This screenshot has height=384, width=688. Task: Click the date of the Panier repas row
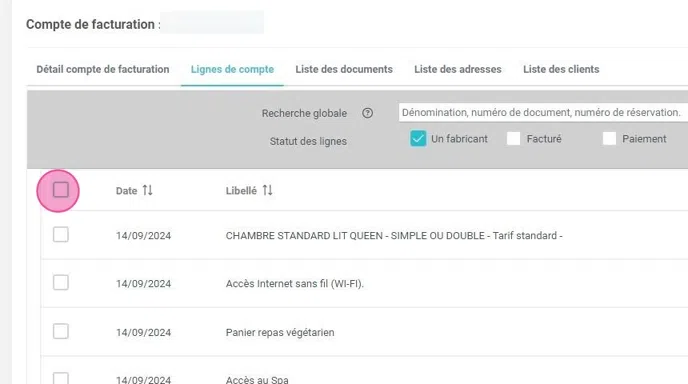143,333
